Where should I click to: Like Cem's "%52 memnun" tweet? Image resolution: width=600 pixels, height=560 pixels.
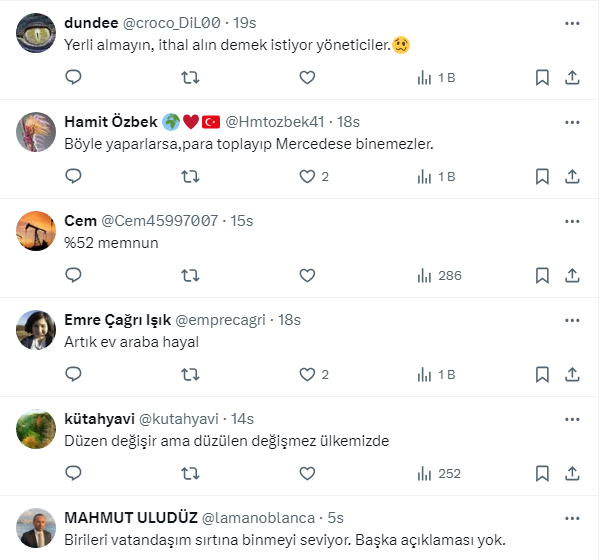click(x=307, y=275)
